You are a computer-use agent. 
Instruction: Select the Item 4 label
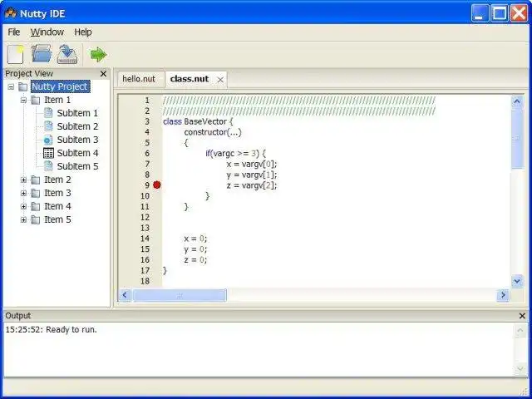[57, 206]
